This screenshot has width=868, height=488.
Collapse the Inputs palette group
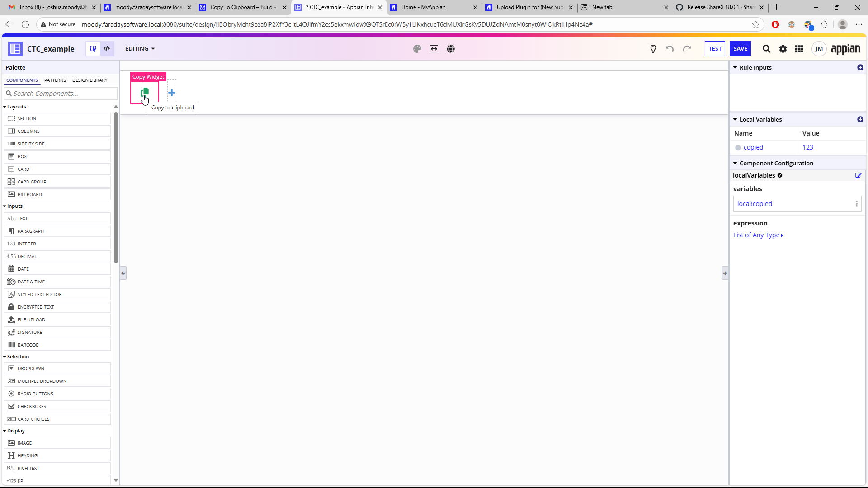tap(13, 206)
